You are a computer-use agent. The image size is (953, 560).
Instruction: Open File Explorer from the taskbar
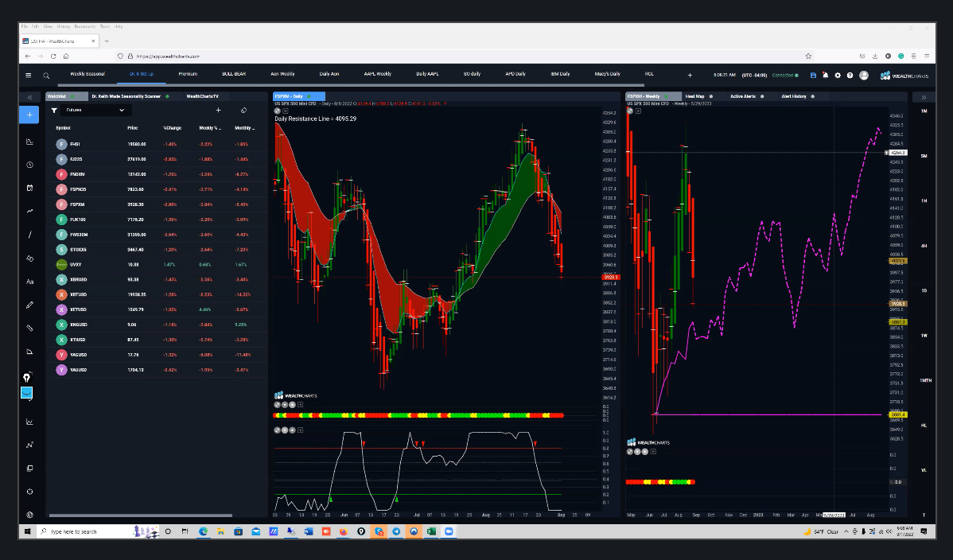(x=220, y=531)
